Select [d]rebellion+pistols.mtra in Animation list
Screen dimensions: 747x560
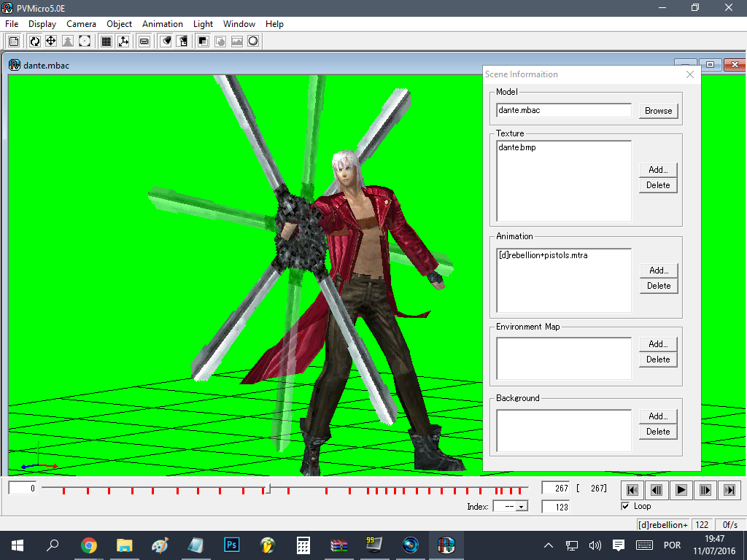[x=543, y=255]
